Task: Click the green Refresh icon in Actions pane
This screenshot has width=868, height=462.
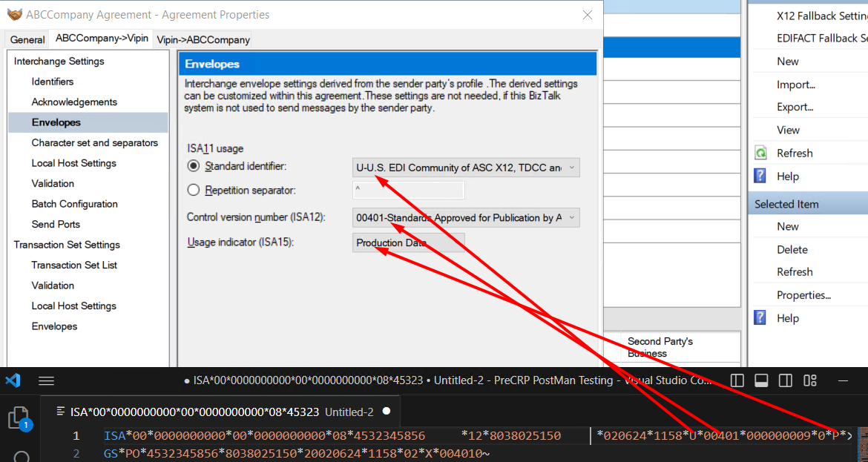Action: [761, 154]
